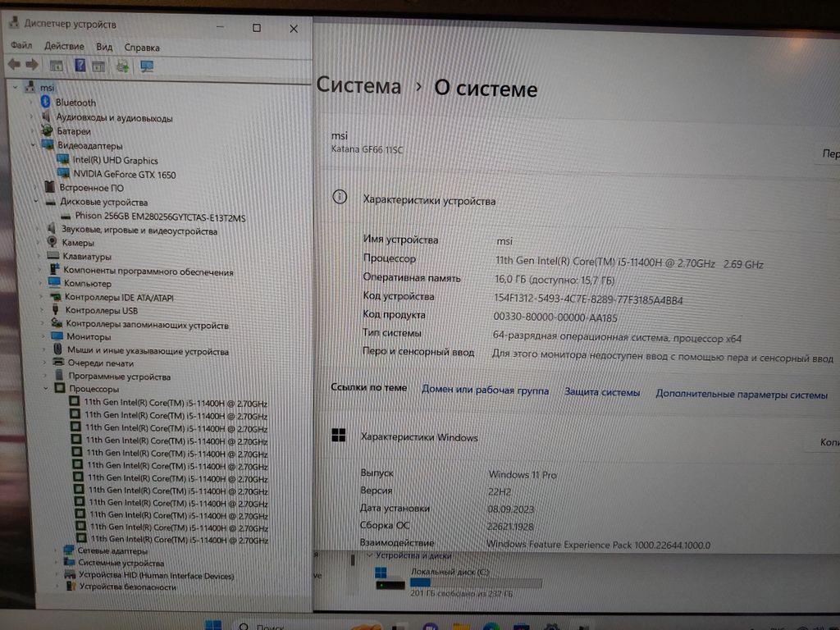Select the Phison 256GB disk drive
The width and height of the screenshot is (840, 630).
point(160,217)
